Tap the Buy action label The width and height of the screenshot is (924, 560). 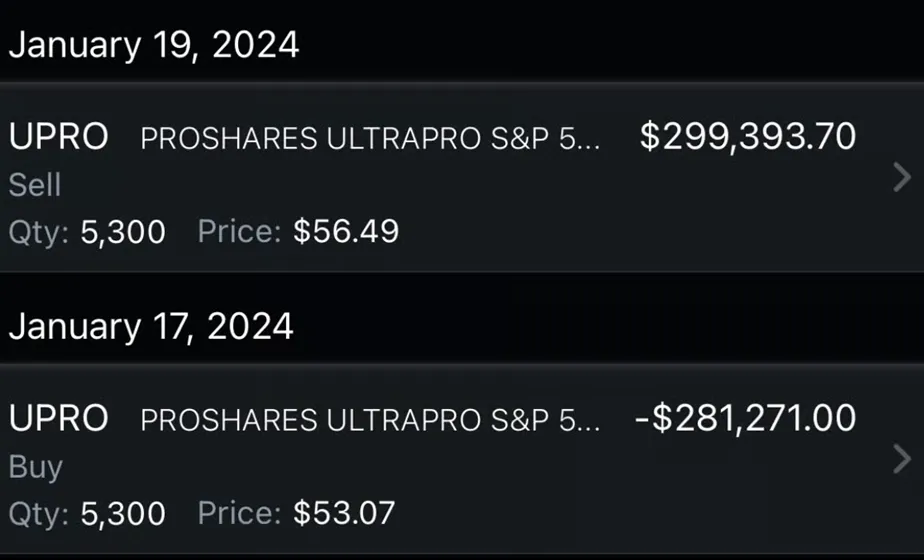pyautogui.click(x=35, y=467)
